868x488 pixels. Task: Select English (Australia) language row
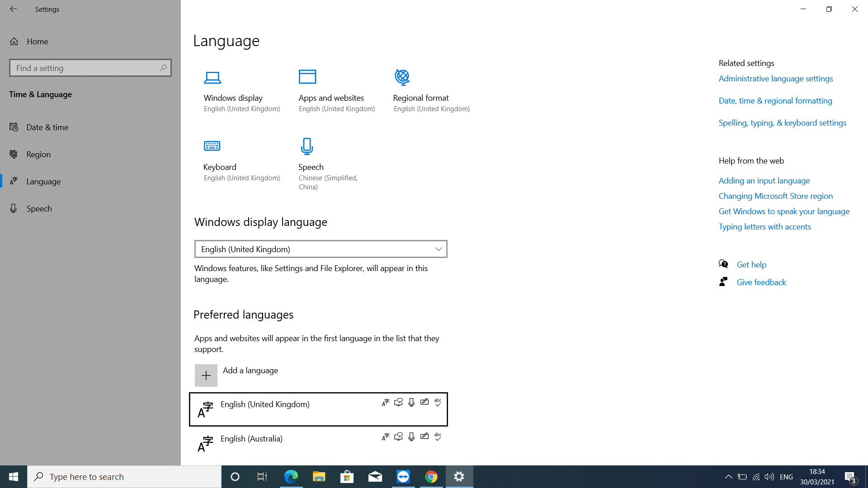click(x=319, y=444)
